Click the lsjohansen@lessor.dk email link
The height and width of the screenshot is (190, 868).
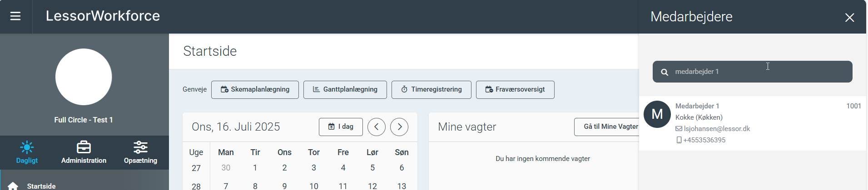pos(716,129)
